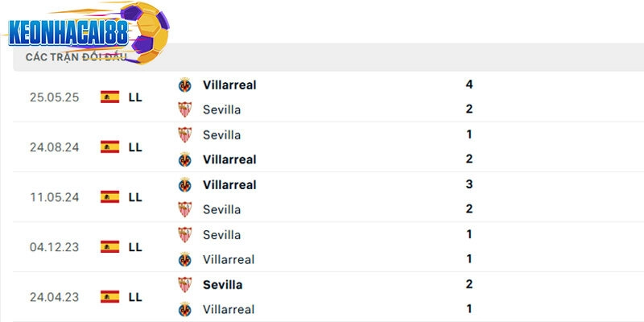The height and width of the screenshot is (322, 644).
Task: Click Sevilla crest in 24.04.23 match
Action: pyautogui.click(x=185, y=284)
